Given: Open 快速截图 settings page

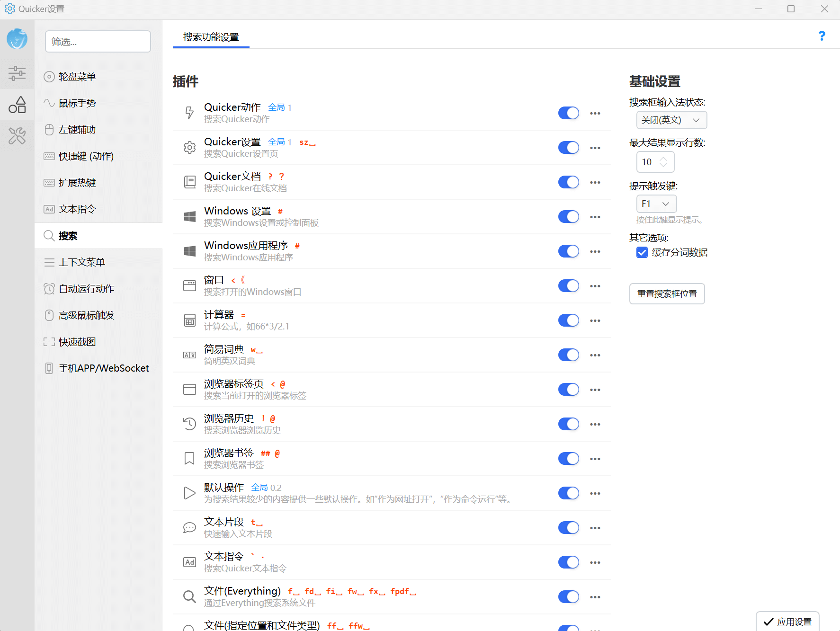Looking at the screenshot, I should click(98, 342).
